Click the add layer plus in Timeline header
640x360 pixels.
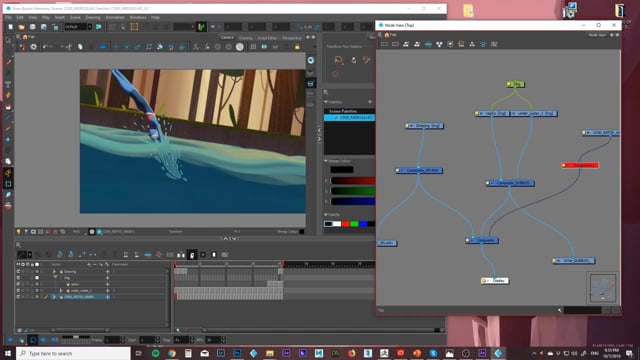(x=89, y=264)
